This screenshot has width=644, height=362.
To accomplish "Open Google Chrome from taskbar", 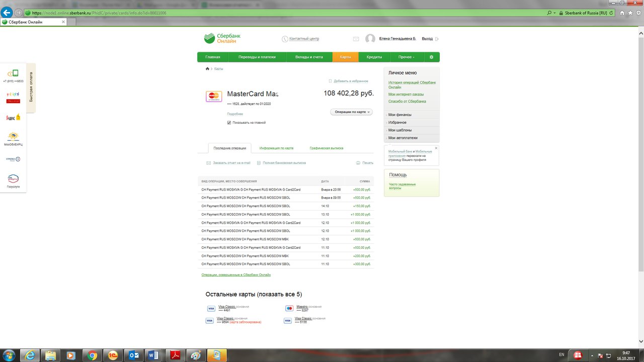I will 92,355.
